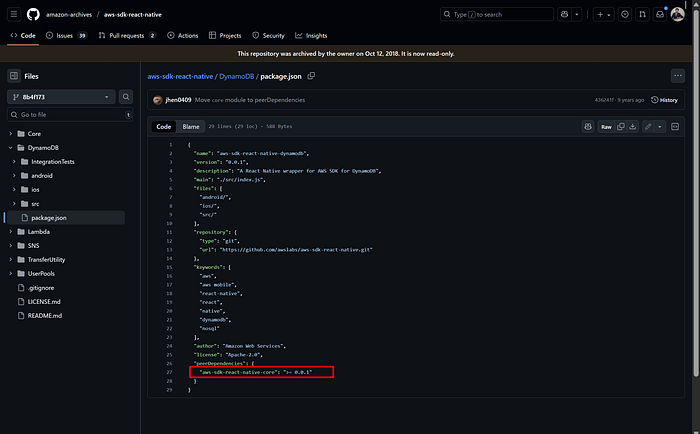
Task: Open the SNS folder
Action: 33,246
